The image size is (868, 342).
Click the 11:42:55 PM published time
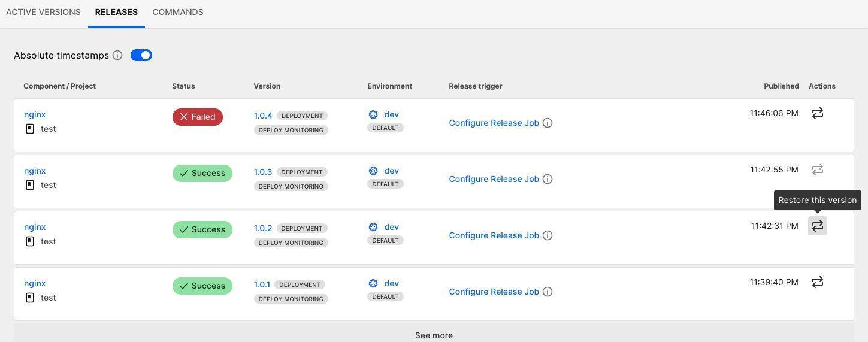pyautogui.click(x=774, y=170)
